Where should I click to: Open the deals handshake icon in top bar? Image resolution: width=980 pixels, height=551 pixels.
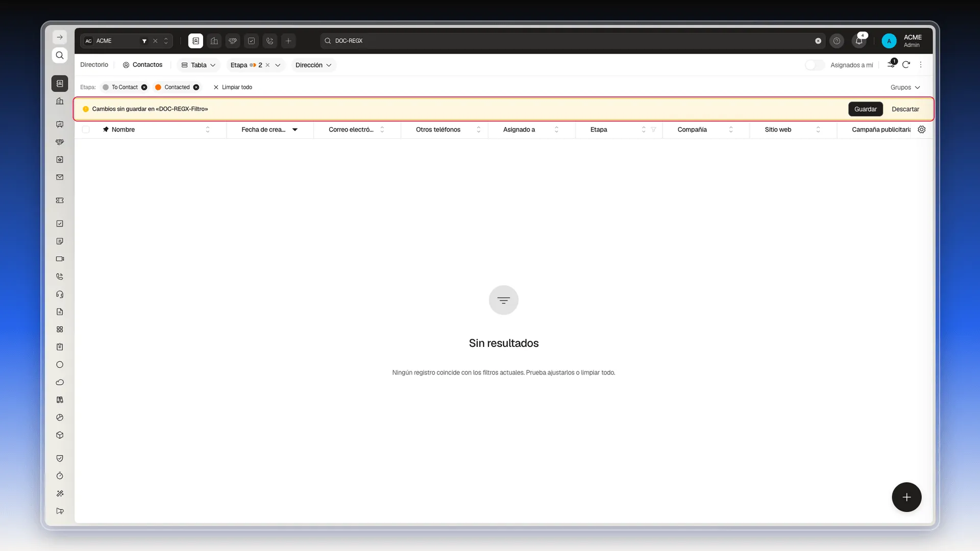click(233, 41)
